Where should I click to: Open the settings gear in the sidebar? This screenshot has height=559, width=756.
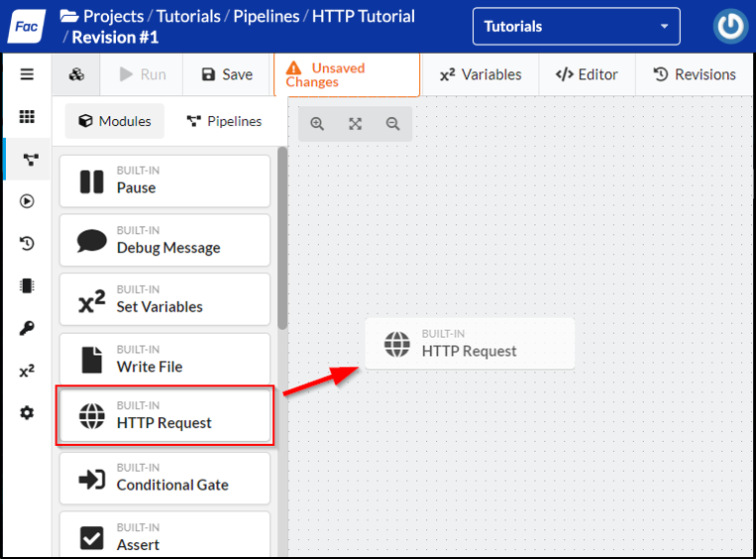27,412
